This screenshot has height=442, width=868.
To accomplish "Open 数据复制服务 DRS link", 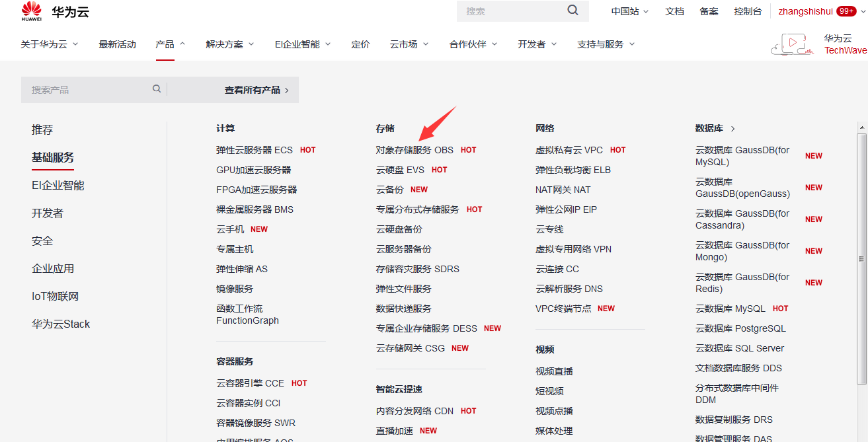I will coord(734,420).
